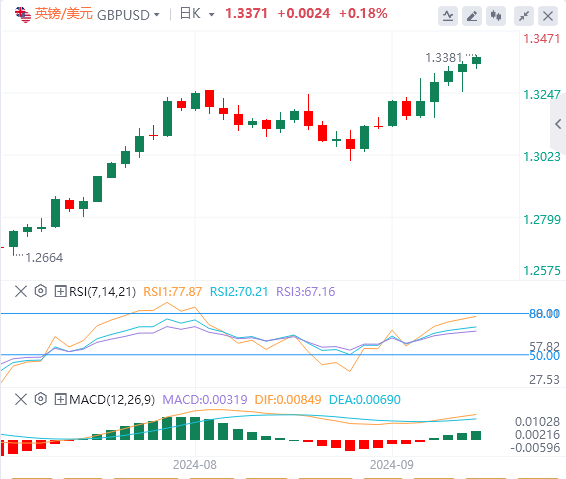The width and height of the screenshot is (566, 479).
Task: Click the MACD(12,26,9) label
Action: tap(112, 400)
